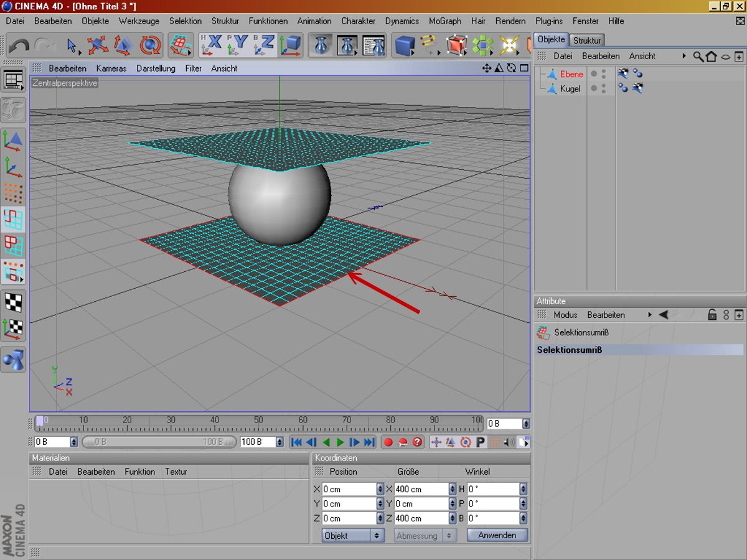Open the search magnifier in Objekte panel

698,57
